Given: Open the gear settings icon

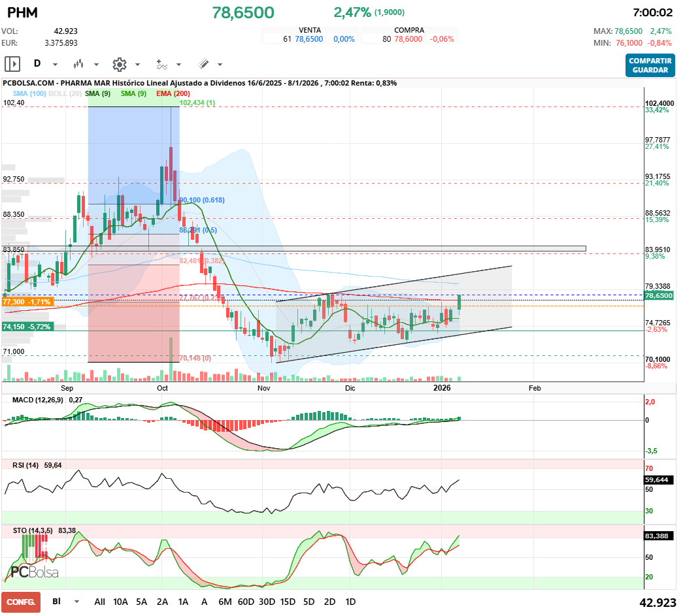Looking at the screenshot, I should 119,64.
